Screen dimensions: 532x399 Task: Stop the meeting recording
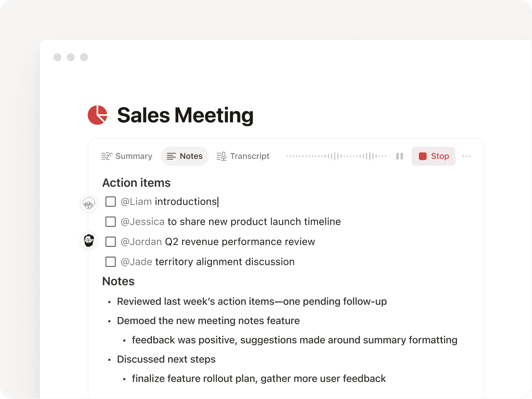(433, 156)
